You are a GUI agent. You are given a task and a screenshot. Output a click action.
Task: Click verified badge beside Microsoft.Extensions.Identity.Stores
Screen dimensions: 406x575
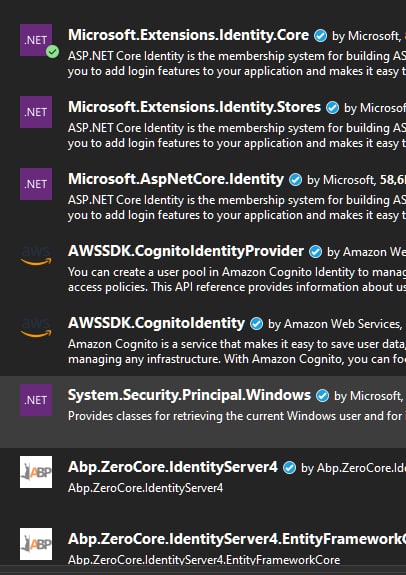point(332,108)
